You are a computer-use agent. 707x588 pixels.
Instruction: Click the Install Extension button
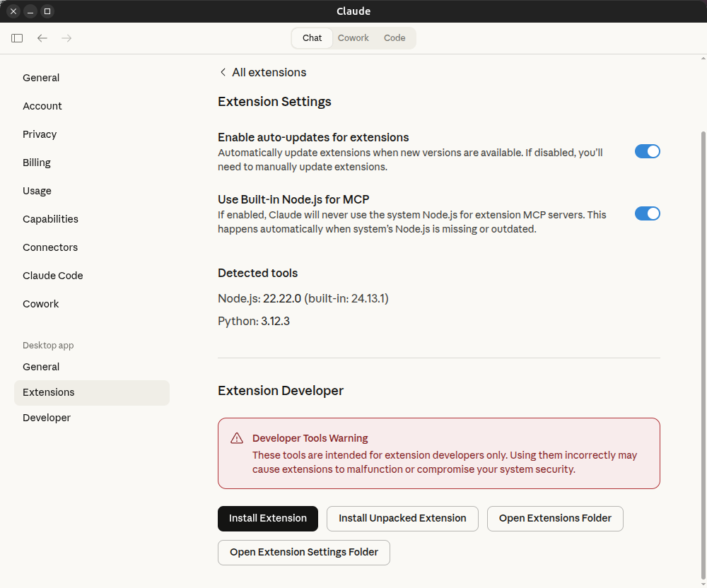268,519
